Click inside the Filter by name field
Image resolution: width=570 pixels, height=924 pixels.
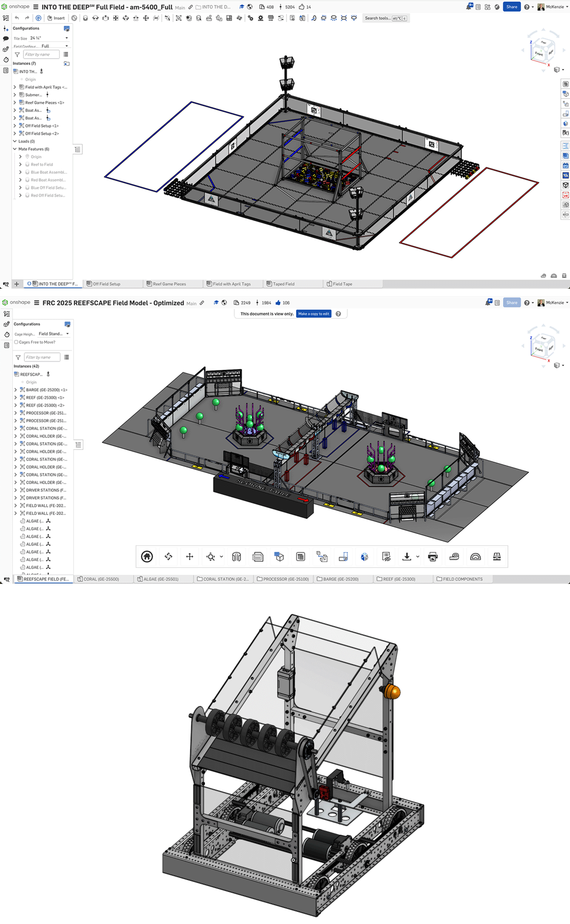click(41, 54)
